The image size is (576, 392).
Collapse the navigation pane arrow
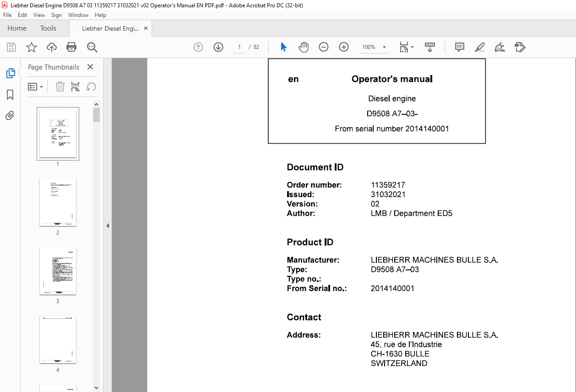point(107,226)
